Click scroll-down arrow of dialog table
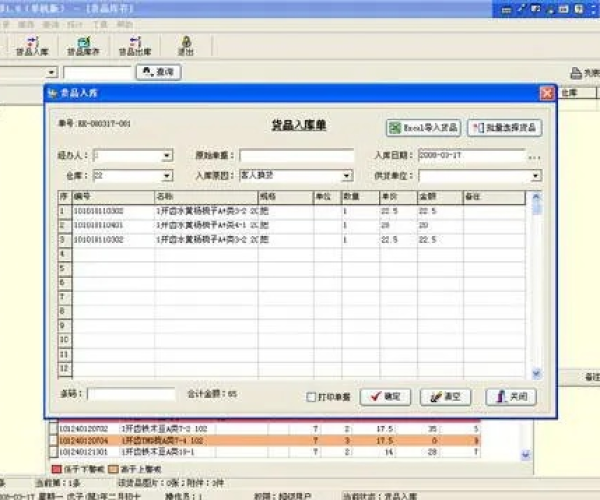 coord(536,373)
